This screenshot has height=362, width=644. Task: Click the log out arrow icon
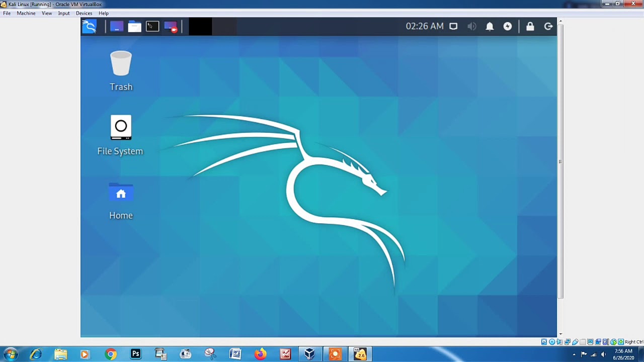(x=548, y=26)
